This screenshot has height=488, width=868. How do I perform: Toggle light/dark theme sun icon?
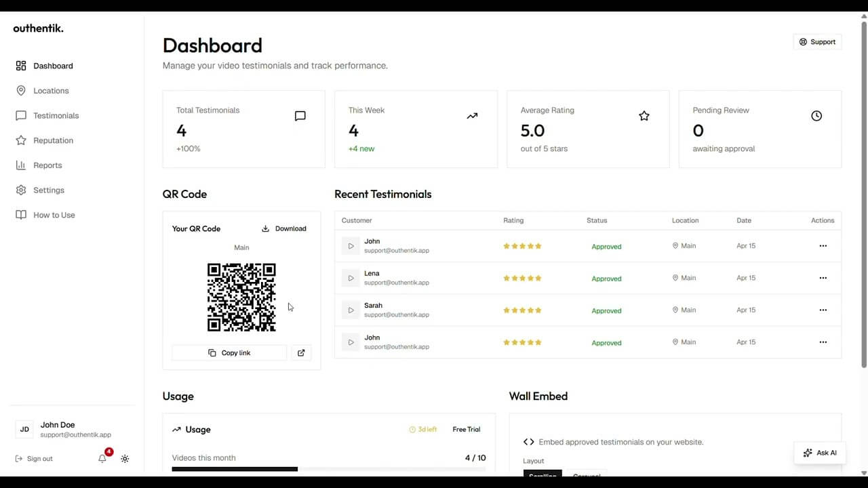coord(125,459)
